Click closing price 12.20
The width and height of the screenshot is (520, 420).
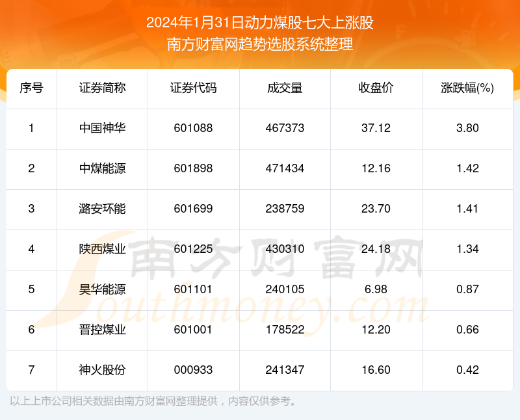tap(376, 330)
